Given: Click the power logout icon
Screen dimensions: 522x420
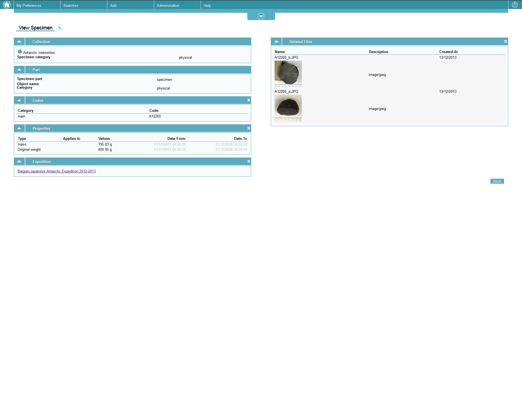Looking at the screenshot, I should coord(515,5).
